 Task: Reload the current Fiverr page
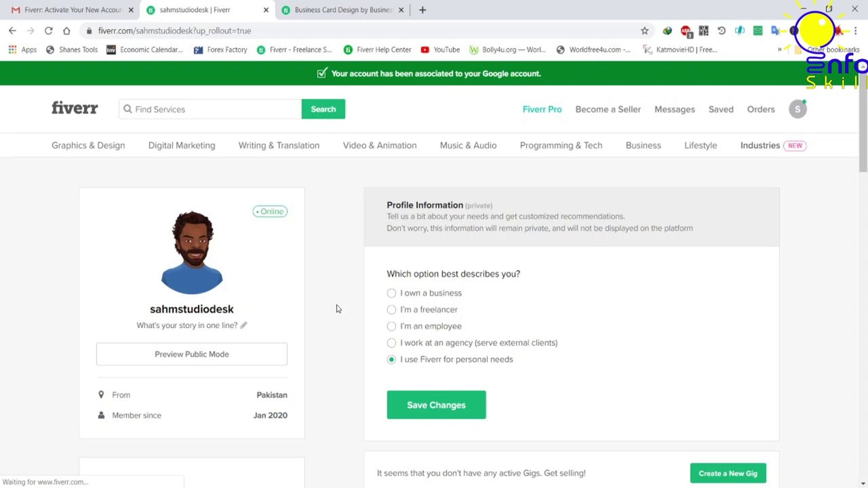pyautogui.click(x=48, y=30)
